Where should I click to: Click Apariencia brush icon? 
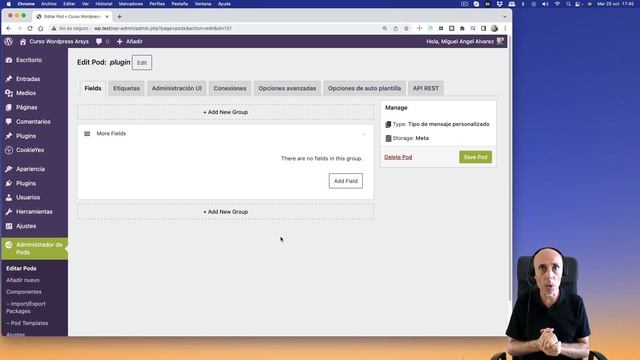[x=9, y=169]
